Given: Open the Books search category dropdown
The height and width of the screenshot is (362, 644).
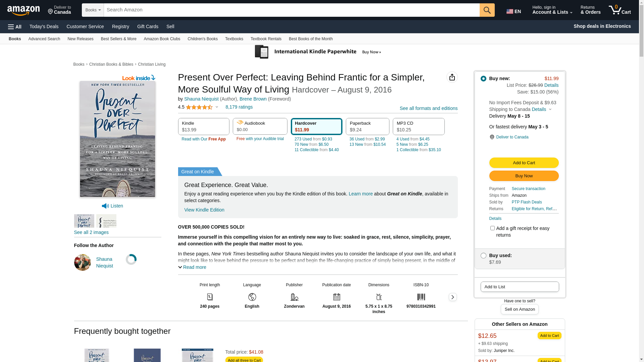Looking at the screenshot, I should pyautogui.click(x=93, y=10).
